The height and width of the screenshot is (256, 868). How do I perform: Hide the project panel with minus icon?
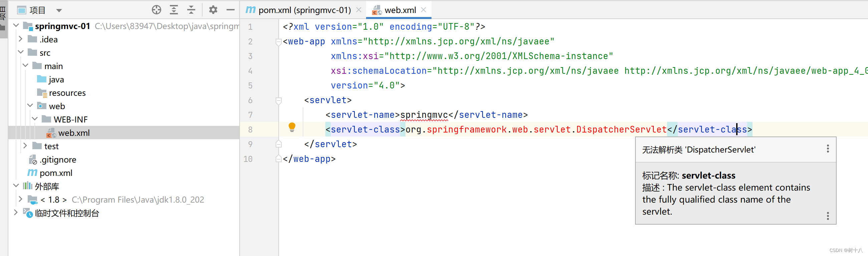(x=231, y=10)
